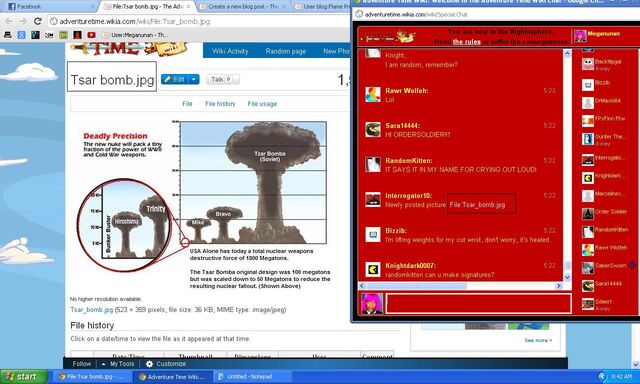Click RandomKitten's avatar in chat messages
Screen dimensions: 640x384
pyautogui.click(x=373, y=164)
